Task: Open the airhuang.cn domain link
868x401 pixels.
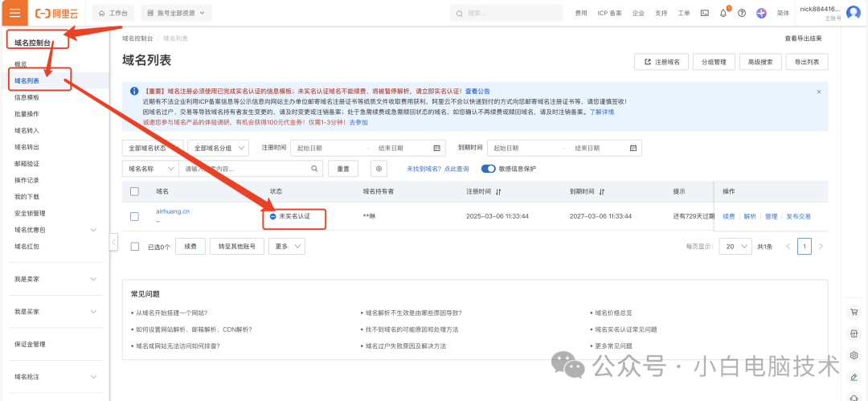Action: 173,211
